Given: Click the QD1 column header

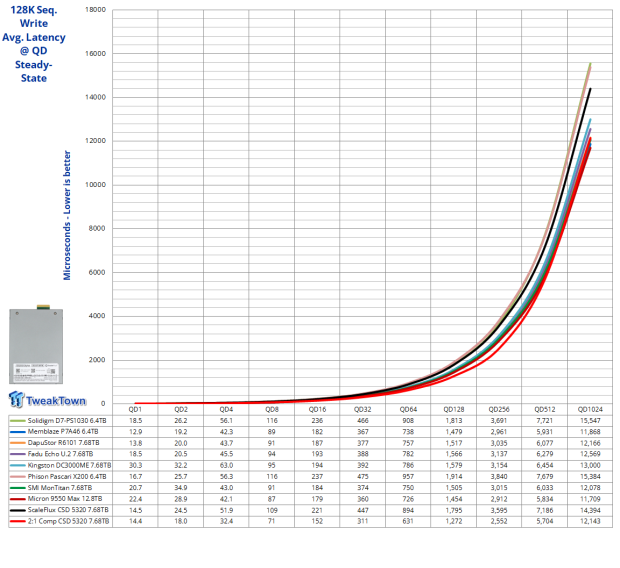Looking at the screenshot, I should (134, 410).
